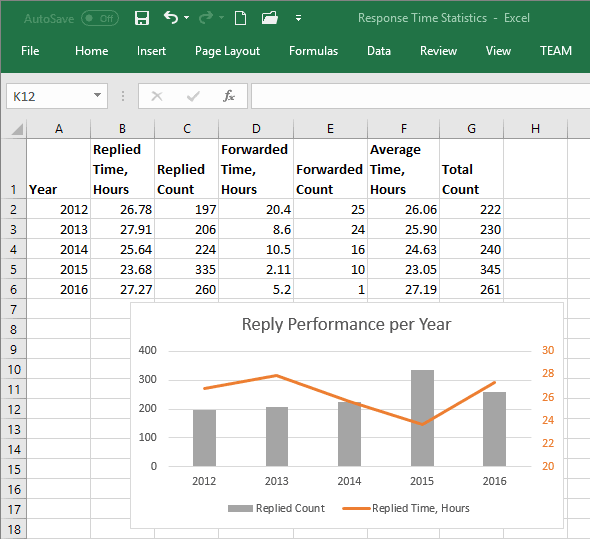
Task: Click the Year header cell
Action: tap(59, 169)
